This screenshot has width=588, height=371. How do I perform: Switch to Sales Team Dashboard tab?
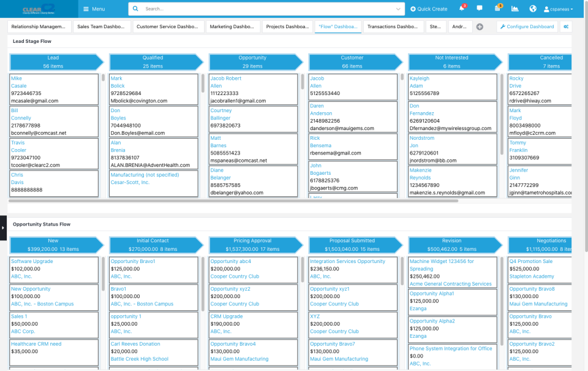[101, 26]
